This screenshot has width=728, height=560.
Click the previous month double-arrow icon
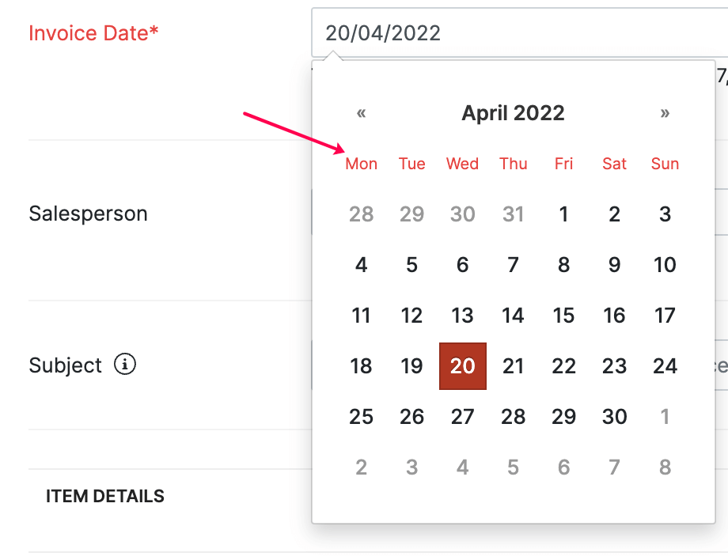[362, 113]
